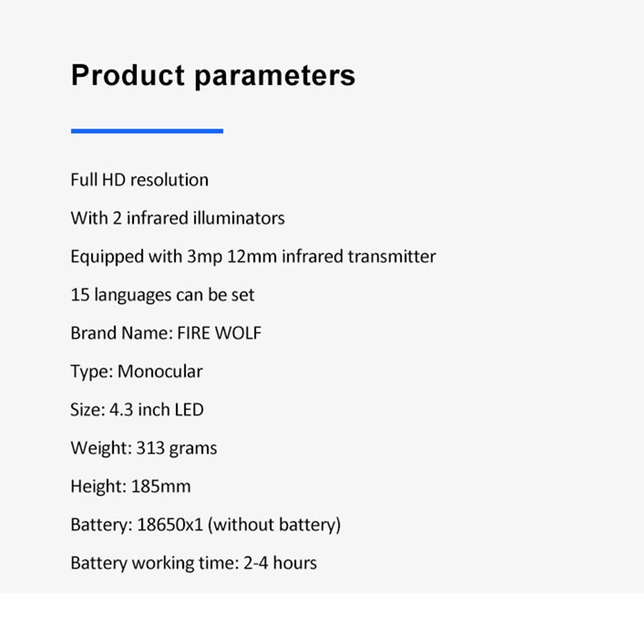
Task: Click the "Type:" label
Action: tap(92, 371)
